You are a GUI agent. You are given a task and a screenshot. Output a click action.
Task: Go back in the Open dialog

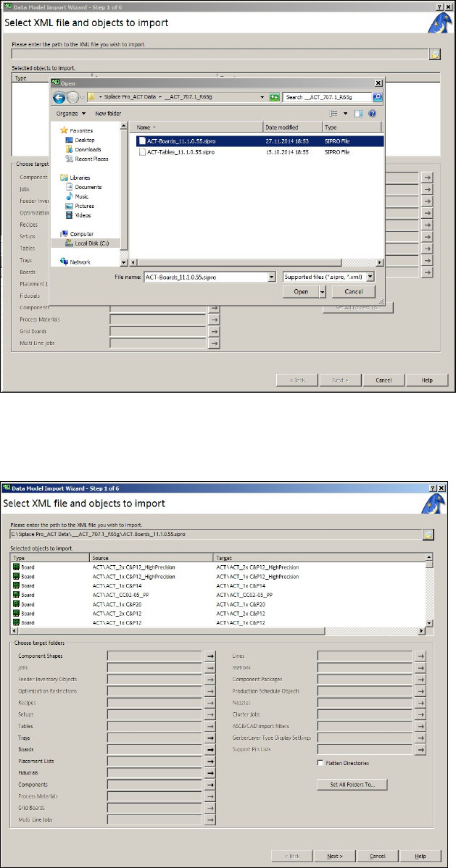pos(59,98)
